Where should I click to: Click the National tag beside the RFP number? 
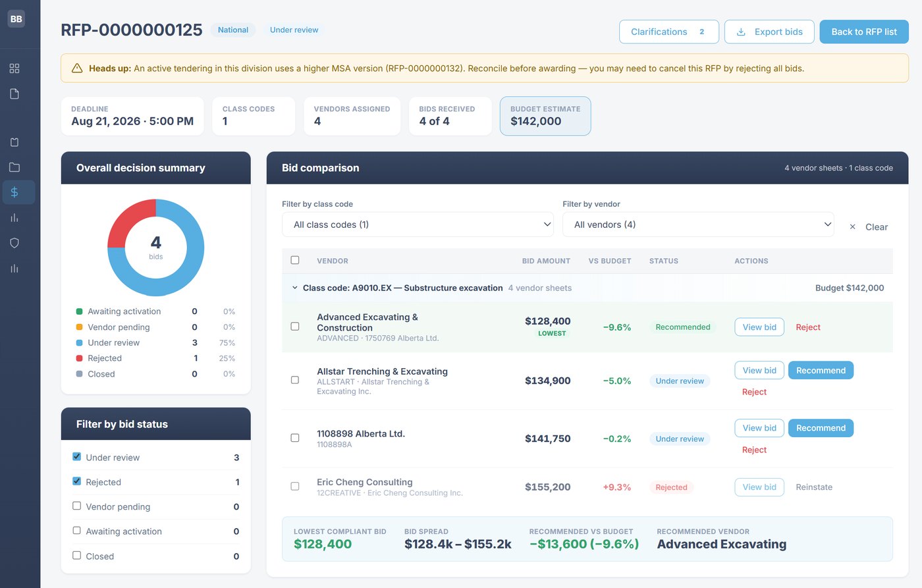[233, 30]
